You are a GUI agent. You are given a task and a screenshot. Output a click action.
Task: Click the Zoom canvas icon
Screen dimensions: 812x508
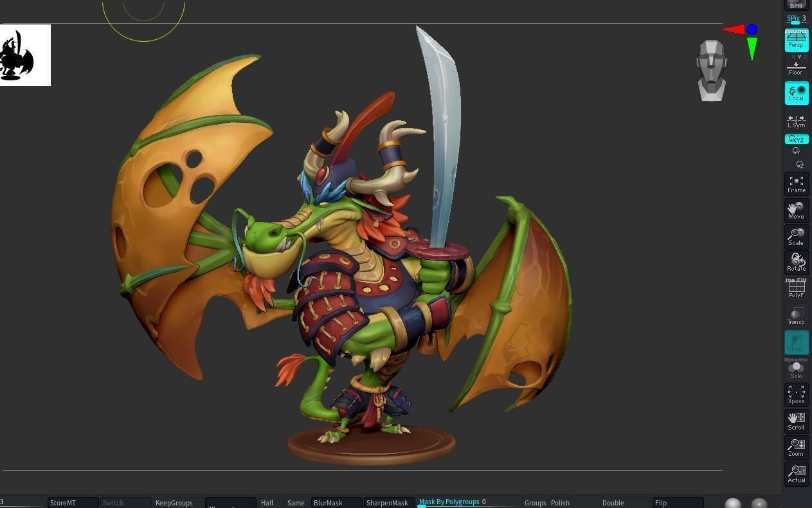tap(796, 448)
